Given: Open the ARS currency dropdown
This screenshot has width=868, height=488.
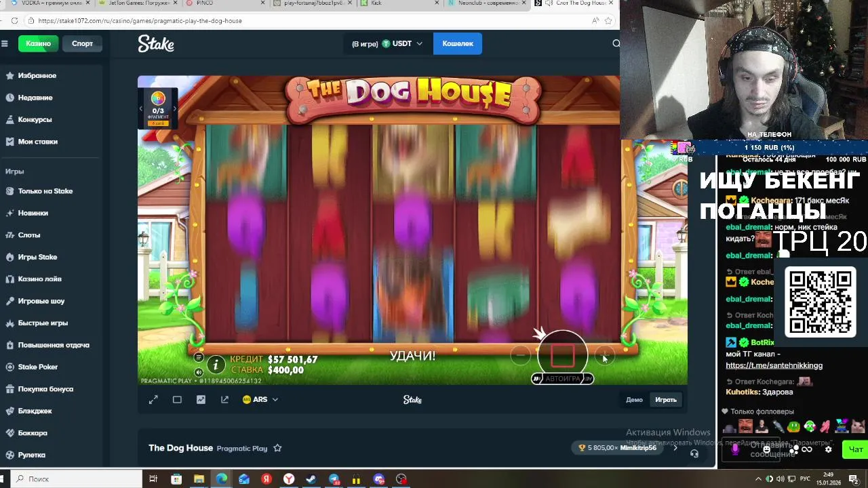Looking at the screenshot, I should pos(260,400).
